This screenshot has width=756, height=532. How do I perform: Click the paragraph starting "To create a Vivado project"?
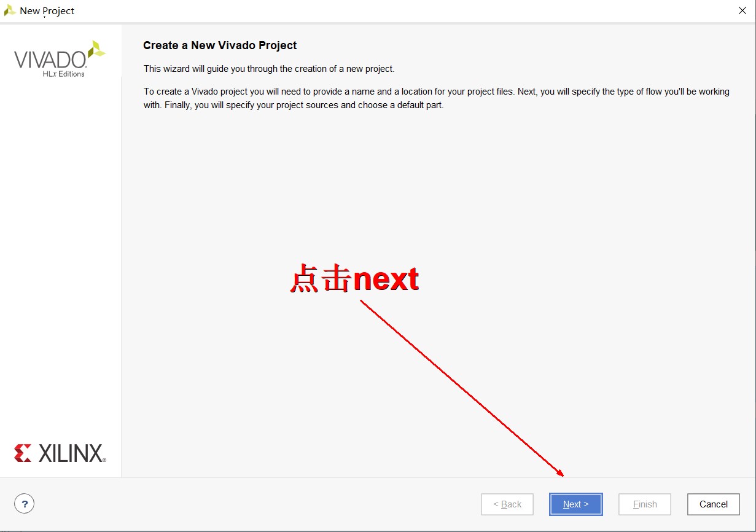[436, 98]
